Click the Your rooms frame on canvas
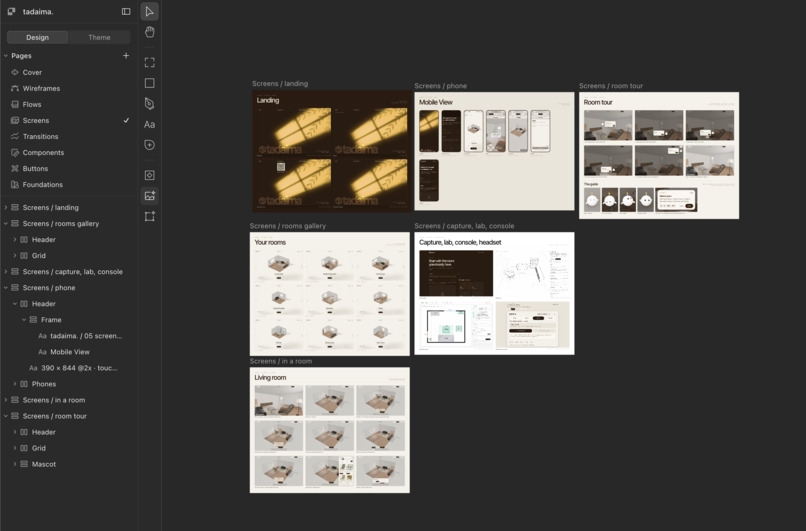The height and width of the screenshot is (531, 806). tap(329, 294)
